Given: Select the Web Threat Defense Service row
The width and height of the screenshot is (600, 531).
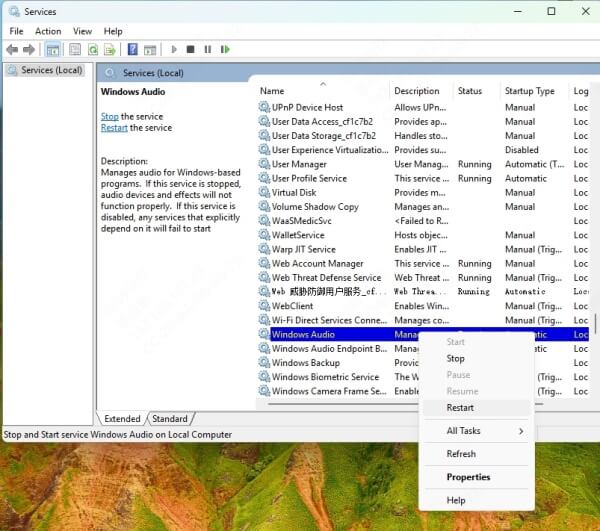Looking at the screenshot, I should [423, 278].
